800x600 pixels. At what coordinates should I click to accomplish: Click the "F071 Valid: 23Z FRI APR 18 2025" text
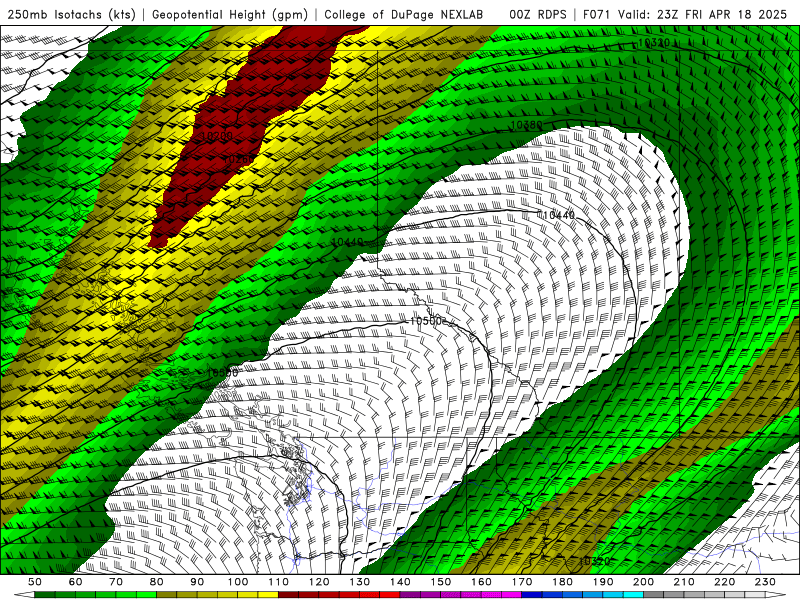pos(685,14)
